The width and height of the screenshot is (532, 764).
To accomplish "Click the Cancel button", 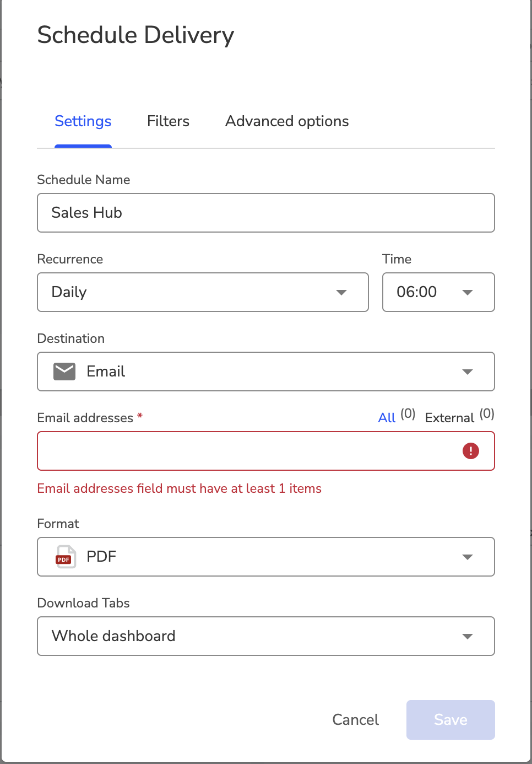I will pos(356,720).
